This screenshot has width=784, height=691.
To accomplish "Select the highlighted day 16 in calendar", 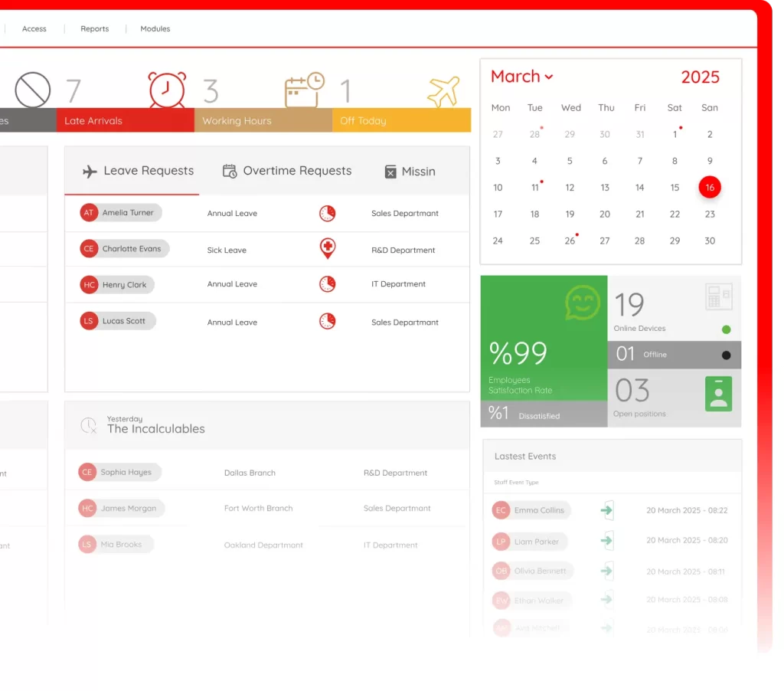I will point(710,188).
